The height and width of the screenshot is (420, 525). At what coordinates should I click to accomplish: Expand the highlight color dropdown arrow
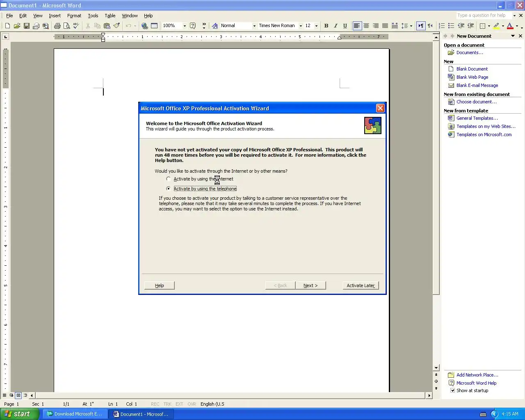(x=503, y=26)
